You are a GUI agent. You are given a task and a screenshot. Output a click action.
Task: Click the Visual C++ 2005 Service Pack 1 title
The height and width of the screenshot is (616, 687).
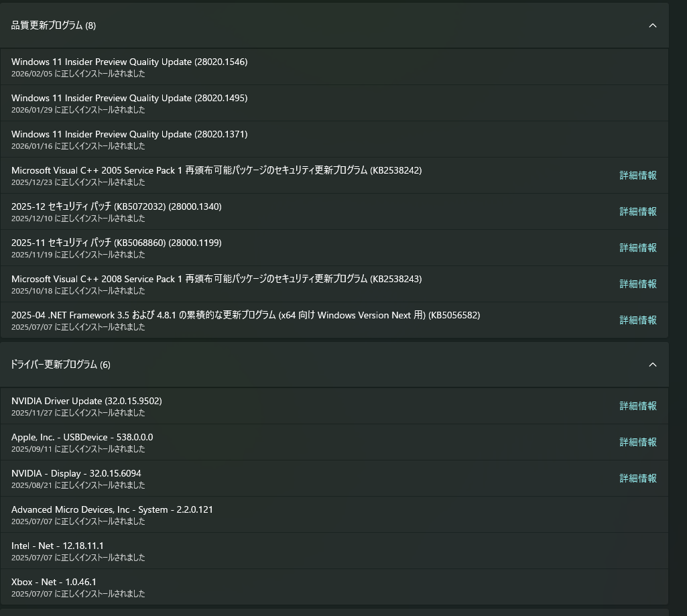pyautogui.click(x=216, y=170)
